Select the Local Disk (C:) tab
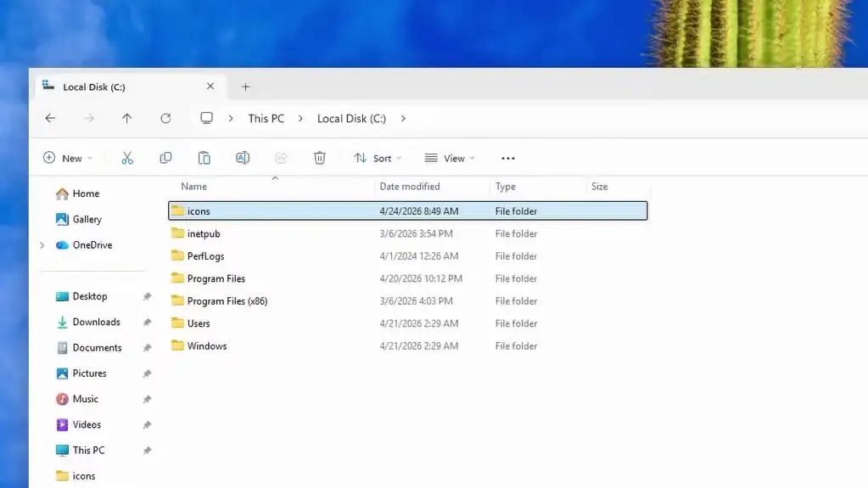Viewport: 868px width, 488px height. [131, 87]
